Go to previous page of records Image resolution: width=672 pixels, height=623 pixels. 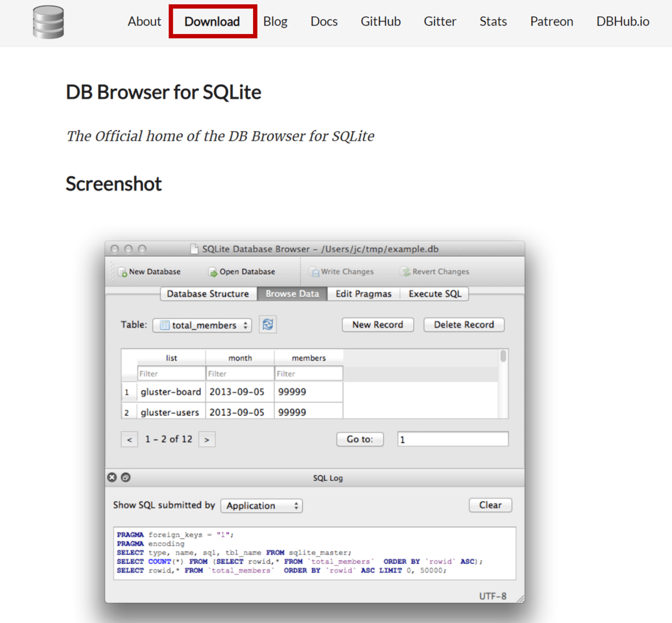(x=130, y=440)
